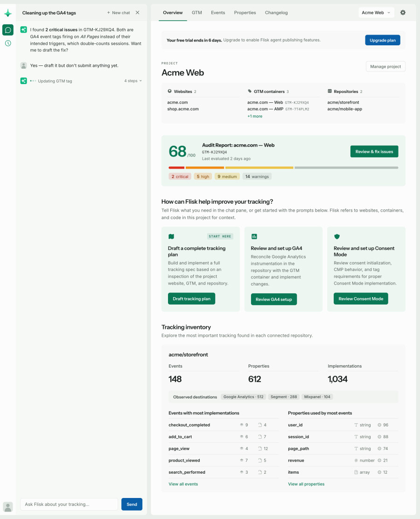Click Review & fix issues button
The height and width of the screenshot is (519, 420).
tap(374, 152)
